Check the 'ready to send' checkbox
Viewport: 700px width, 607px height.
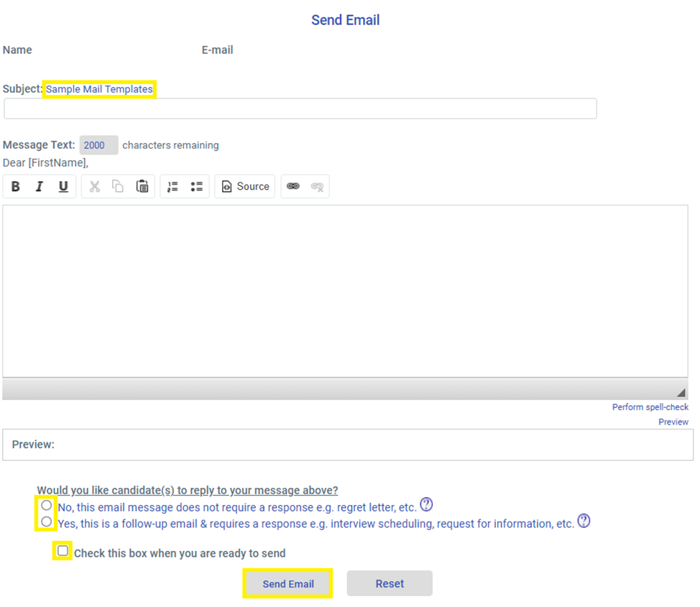pyautogui.click(x=63, y=551)
